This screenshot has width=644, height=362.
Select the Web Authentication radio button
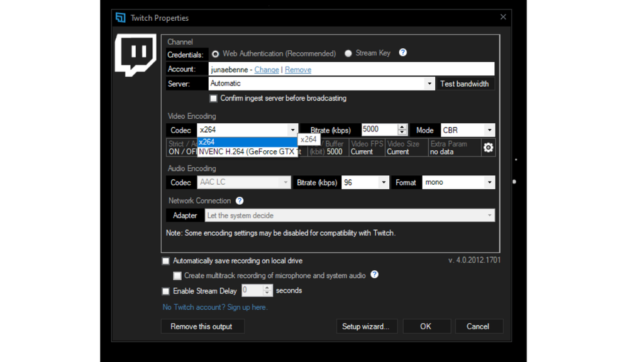pos(214,53)
